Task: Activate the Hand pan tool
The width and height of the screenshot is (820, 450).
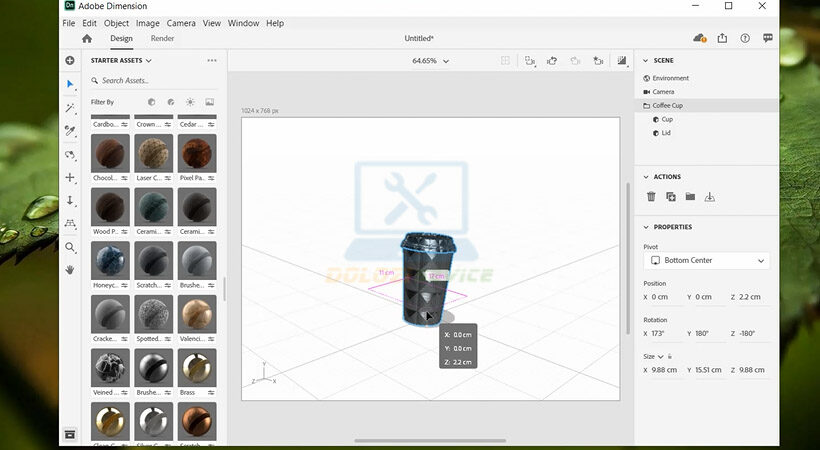Action: [70, 270]
